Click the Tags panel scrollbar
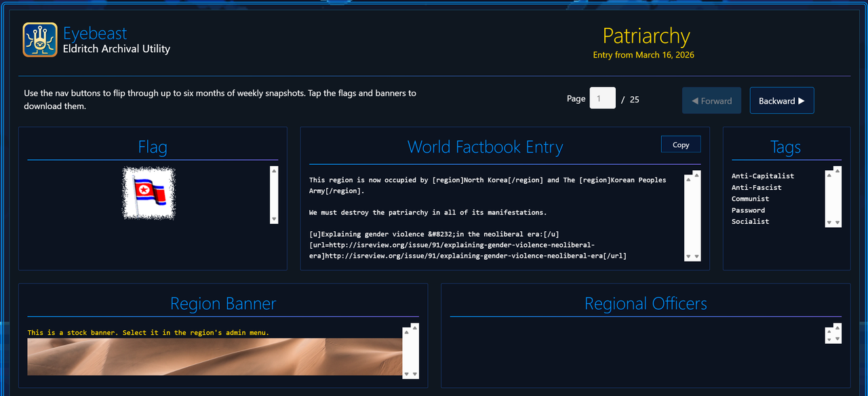This screenshot has height=396, width=868. (833, 198)
